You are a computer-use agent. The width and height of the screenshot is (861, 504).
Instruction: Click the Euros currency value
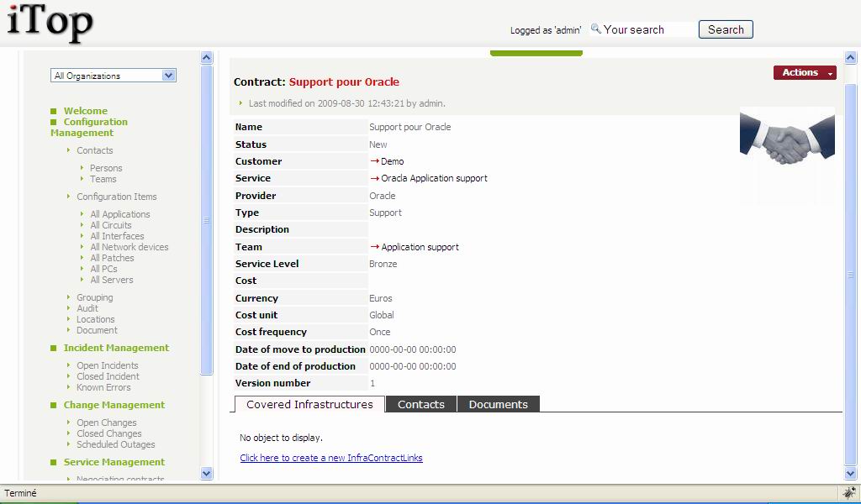[381, 298]
